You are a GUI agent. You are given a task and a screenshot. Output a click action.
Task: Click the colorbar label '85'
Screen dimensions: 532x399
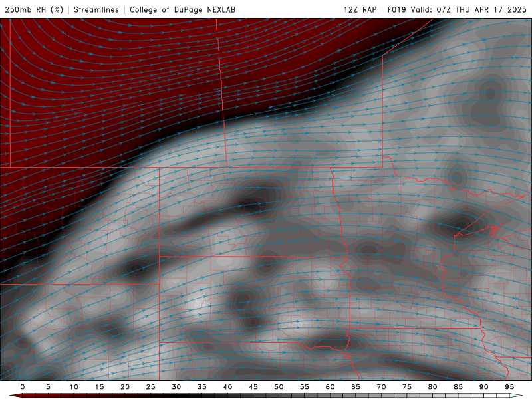pos(458,387)
